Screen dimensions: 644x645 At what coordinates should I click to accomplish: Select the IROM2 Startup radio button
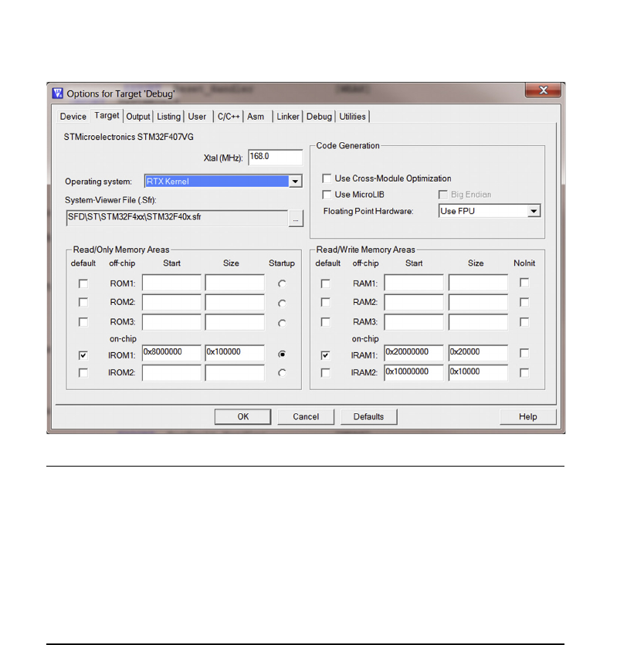tap(282, 372)
